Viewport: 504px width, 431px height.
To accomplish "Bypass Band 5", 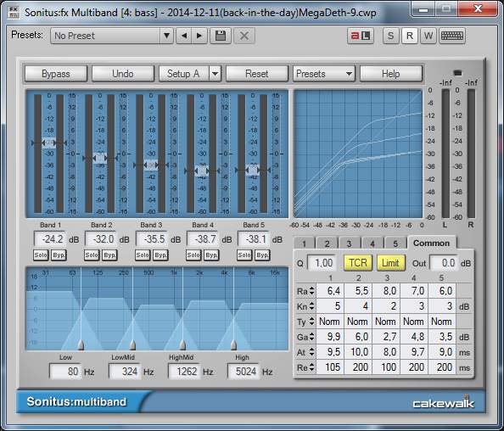I will [262, 255].
